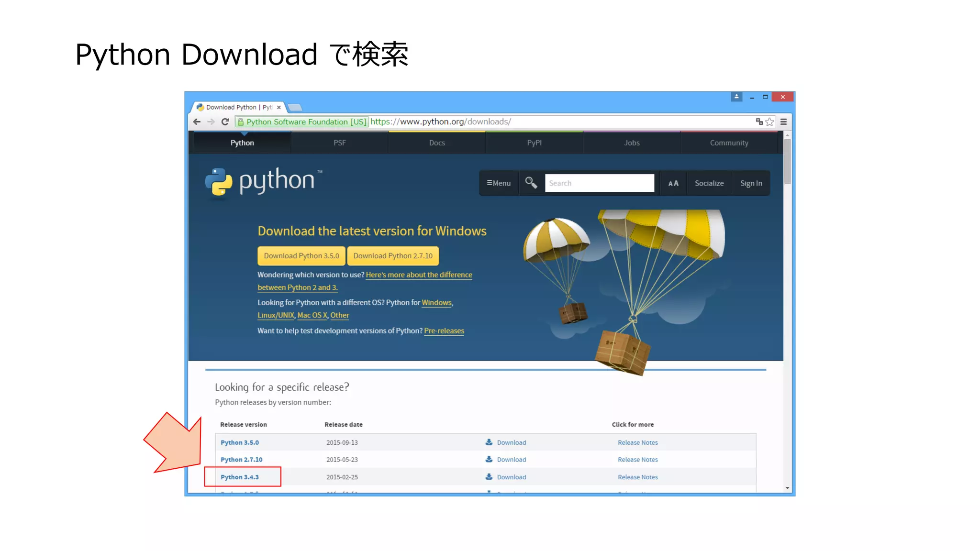Click the vertical scrollbar thumb
The image size is (980, 551).
click(788, 162)
